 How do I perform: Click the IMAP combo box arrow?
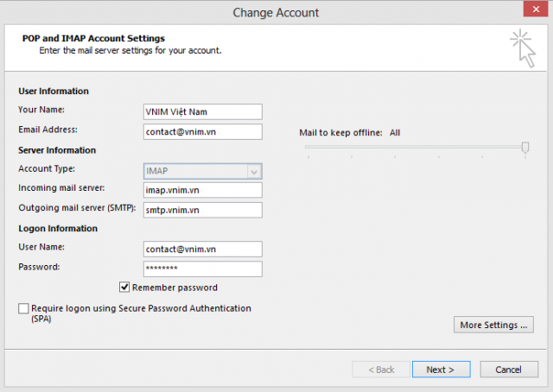(254, 172)
